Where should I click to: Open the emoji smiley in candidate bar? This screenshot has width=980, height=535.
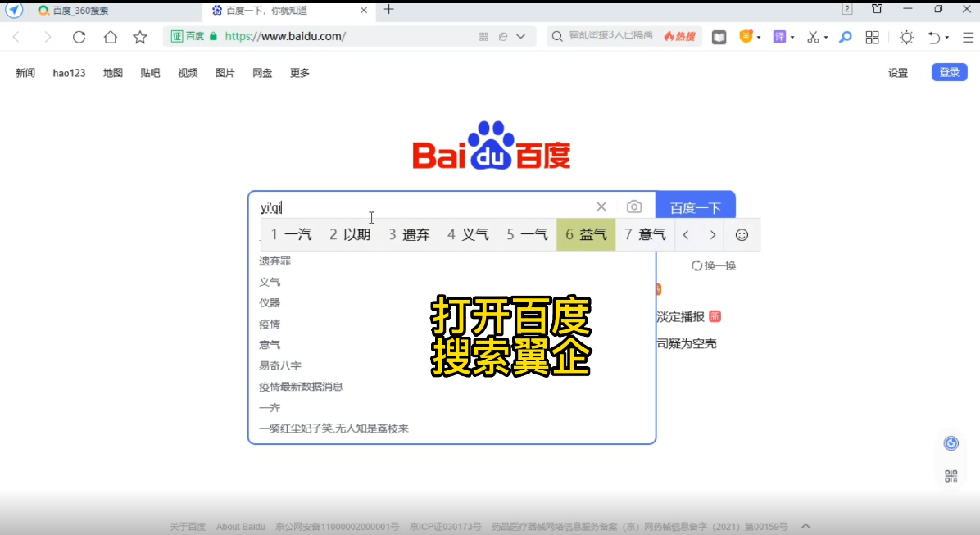742,235
